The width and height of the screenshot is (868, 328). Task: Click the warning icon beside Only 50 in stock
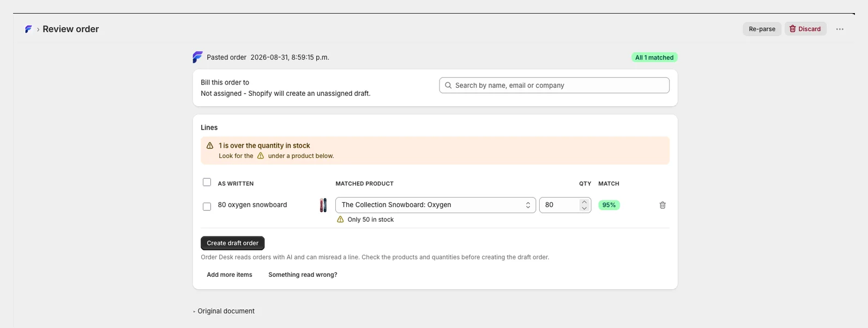[340, 220]
